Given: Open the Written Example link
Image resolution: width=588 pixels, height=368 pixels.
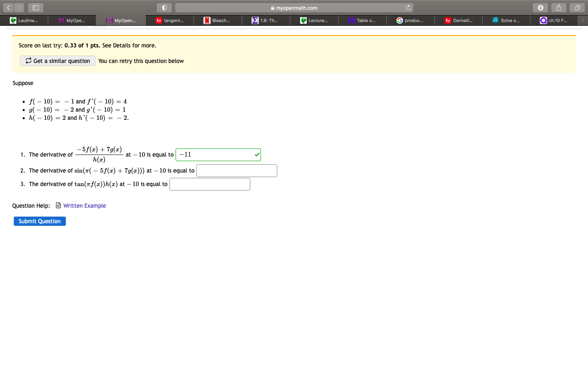Looking at the screenshot, I should 85,206.
